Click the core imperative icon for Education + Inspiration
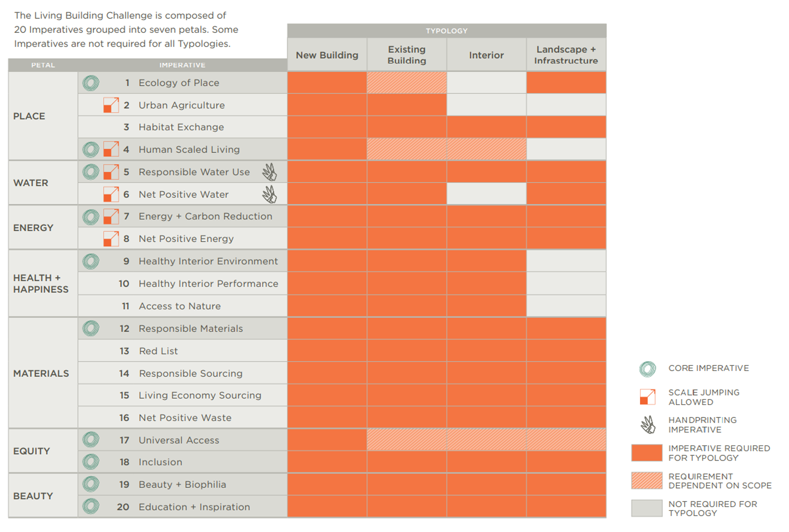Screen dimensions: 789x532 [91, 506]
